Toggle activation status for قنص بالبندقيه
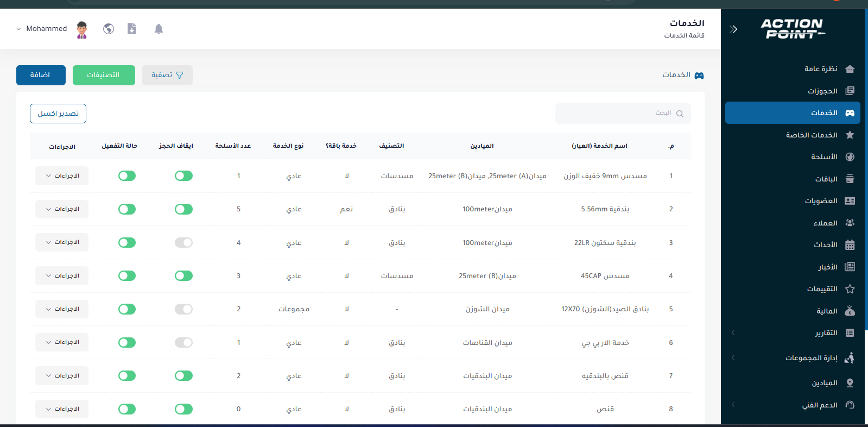The height and width of the screenshot is (427, 868). click(127, 376)
